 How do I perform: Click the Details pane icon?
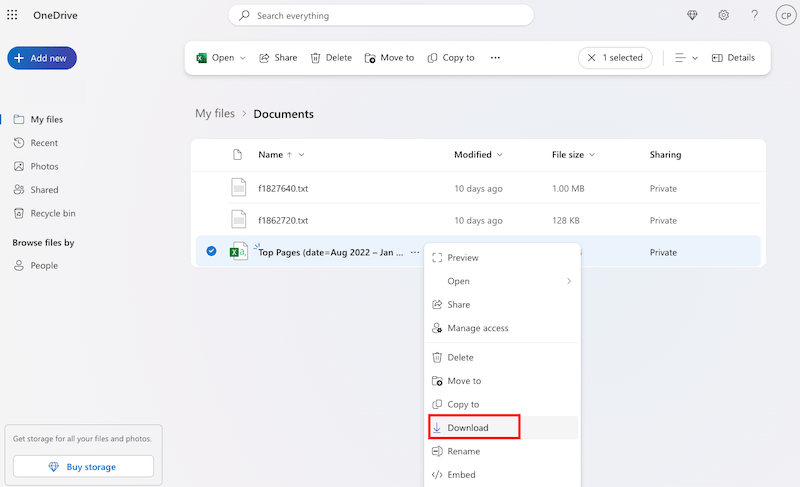pyautogui.click(x=717, y=58)
